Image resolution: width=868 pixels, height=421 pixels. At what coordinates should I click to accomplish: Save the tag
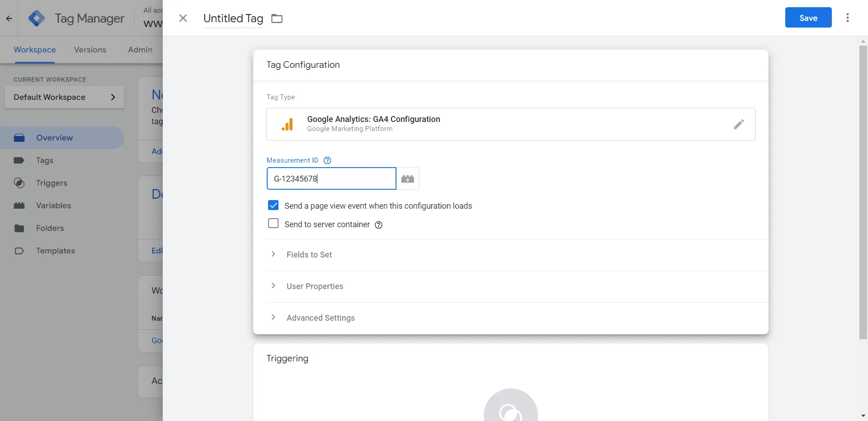point(808,18)
